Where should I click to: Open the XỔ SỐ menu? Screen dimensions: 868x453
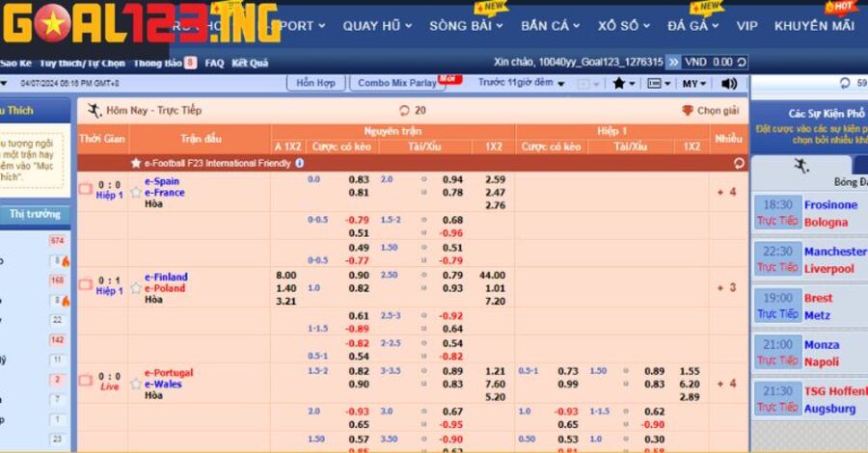click(623, 25)
